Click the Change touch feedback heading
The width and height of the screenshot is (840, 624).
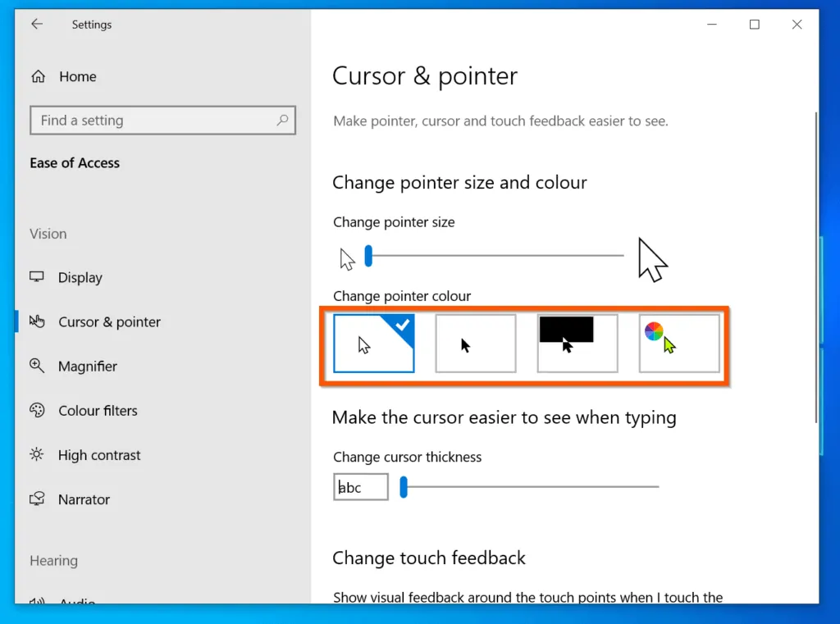point(429,558)
